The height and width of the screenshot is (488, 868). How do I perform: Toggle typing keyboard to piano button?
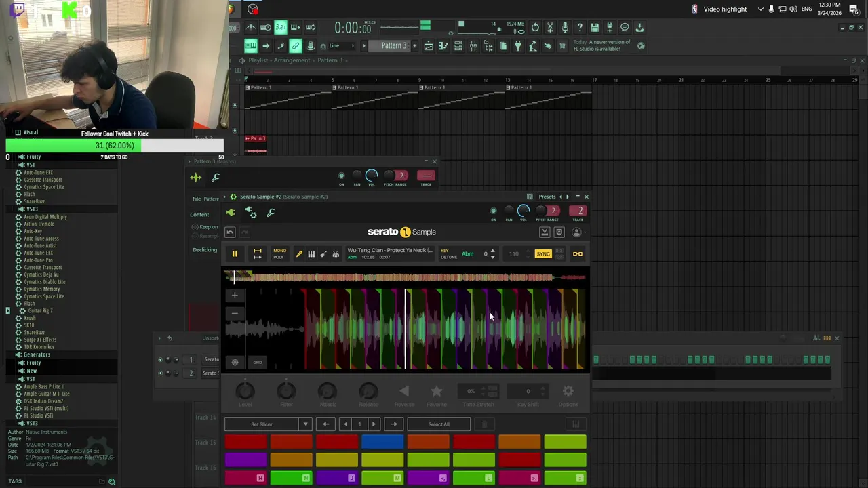pyautogui.click(x=251, y=46)
